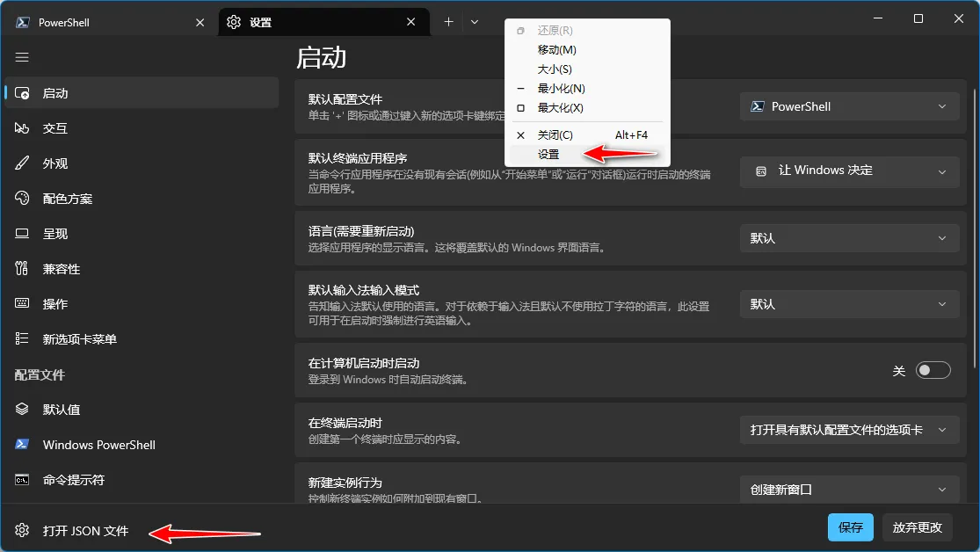Open the 新建实例行为 dropdown
The image size is (980, 552).
(x=848, y=490)
